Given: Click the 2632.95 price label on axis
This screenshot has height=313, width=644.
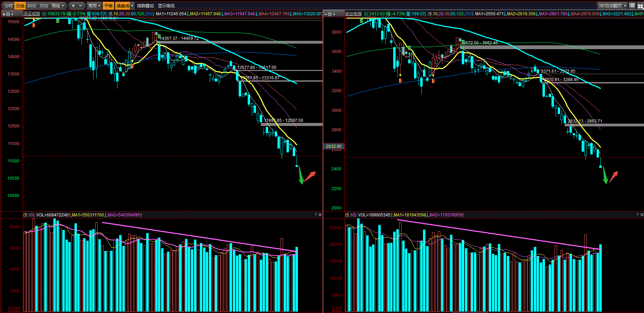Looking at the screenshot, I should click(x=334, y=146).
